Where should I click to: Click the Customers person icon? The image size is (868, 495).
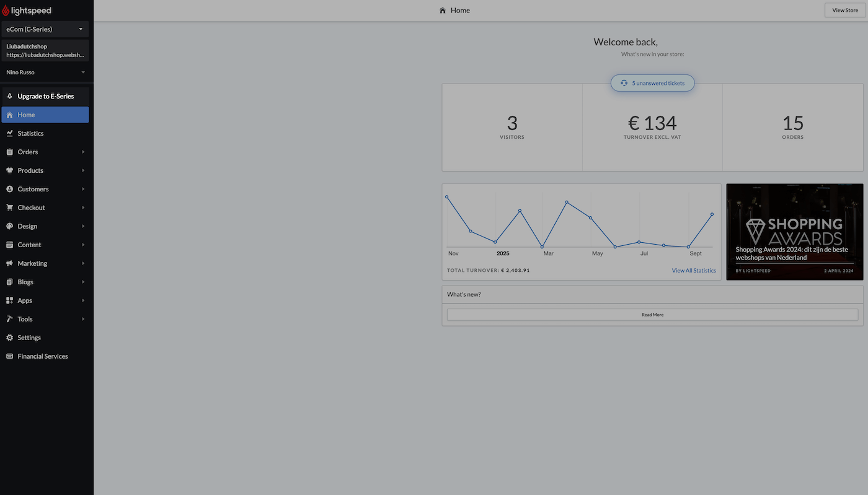[x=9, y=189]
